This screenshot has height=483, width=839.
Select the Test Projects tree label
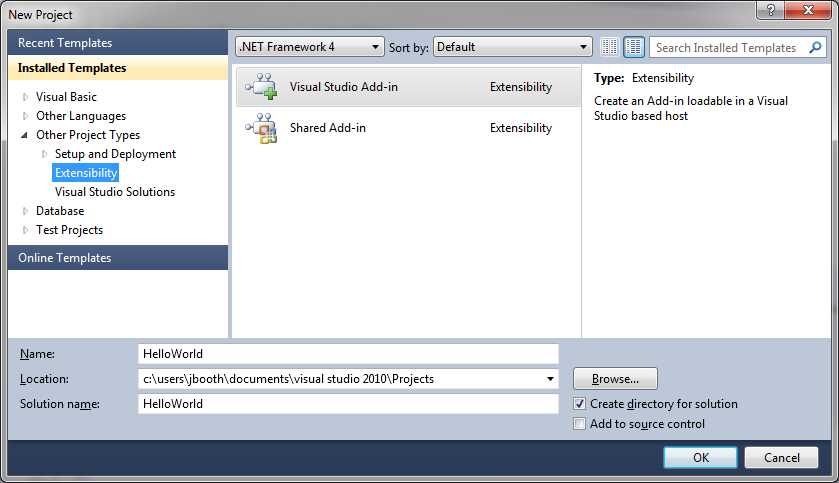click(x=70, y=230)
